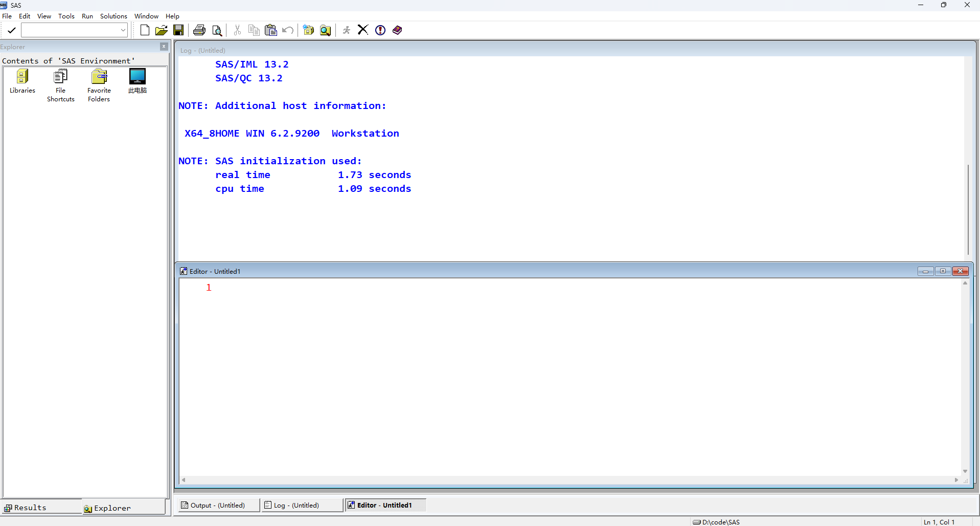The image size is (980, 526).
Task: Click the Print toolbar icon
Action: coord(199,30)
